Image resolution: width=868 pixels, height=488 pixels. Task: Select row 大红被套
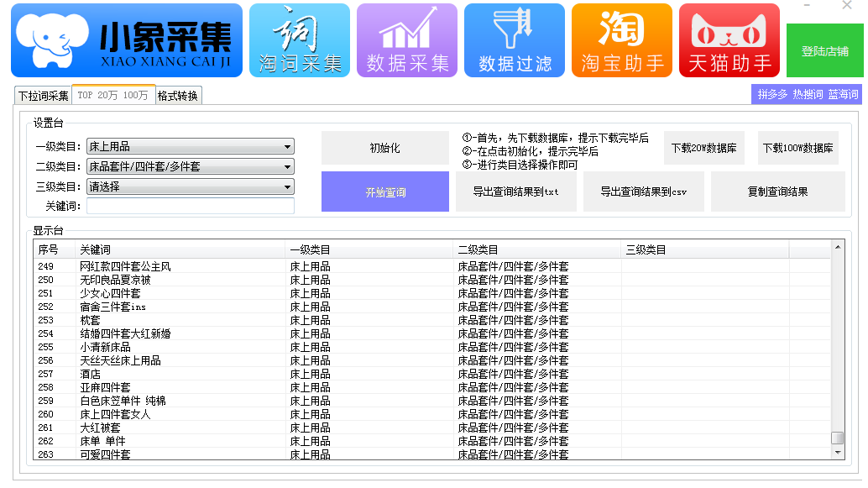[x=431, y=428]
